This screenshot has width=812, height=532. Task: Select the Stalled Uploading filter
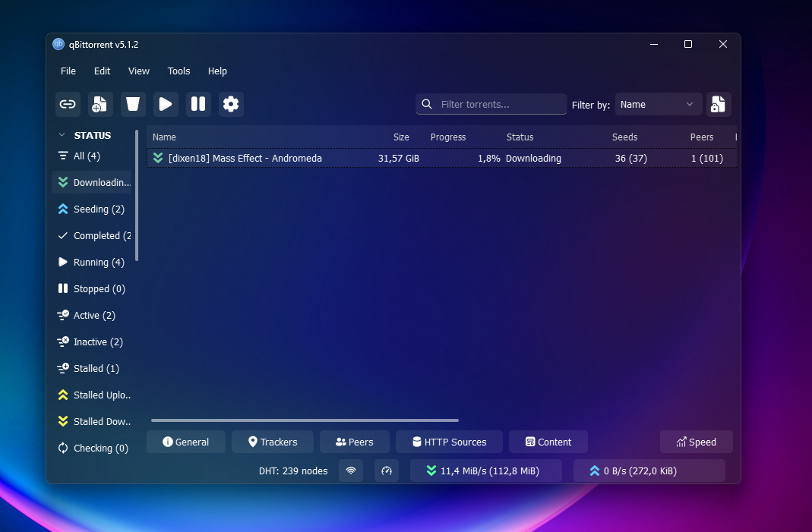coord(92,395)
